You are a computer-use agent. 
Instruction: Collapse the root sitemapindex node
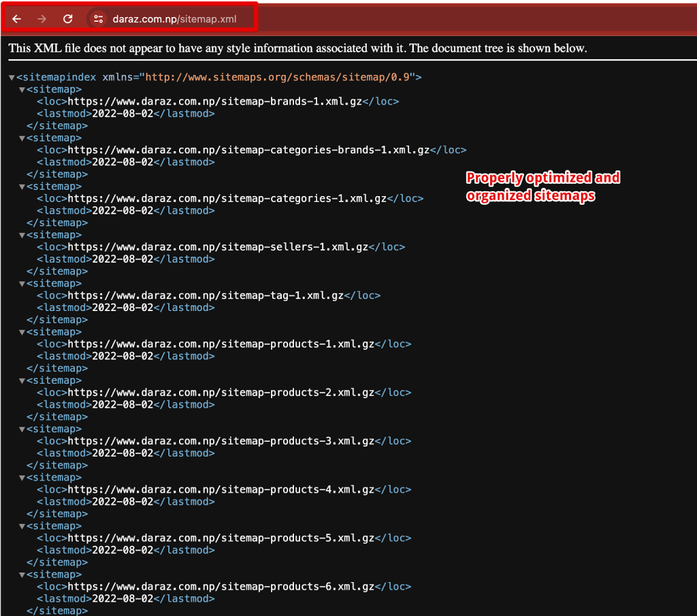tap(12, 78)
